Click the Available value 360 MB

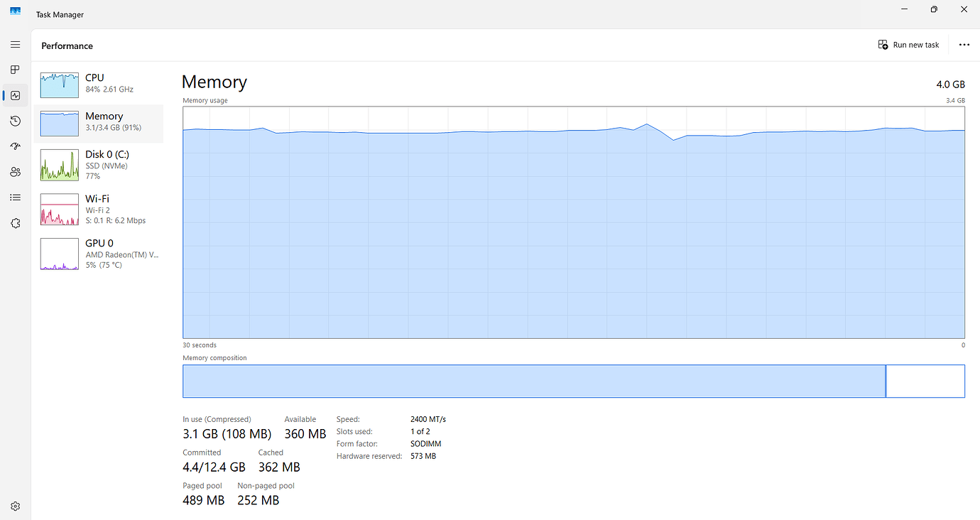[305, 433]
